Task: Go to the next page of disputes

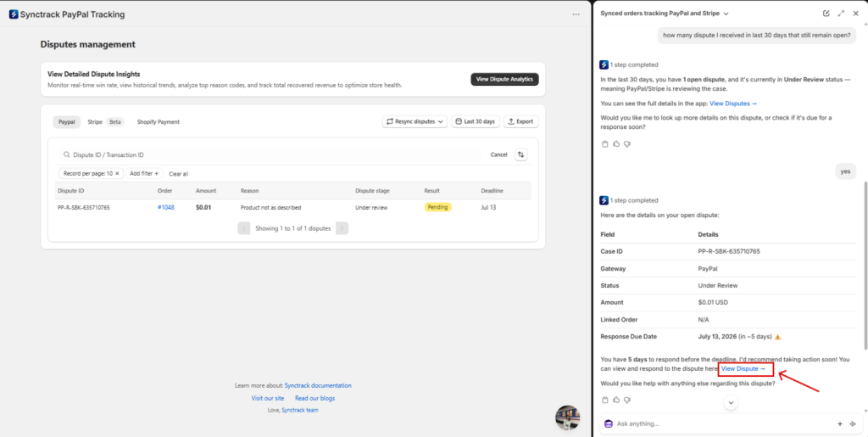Action: (342, 228)
